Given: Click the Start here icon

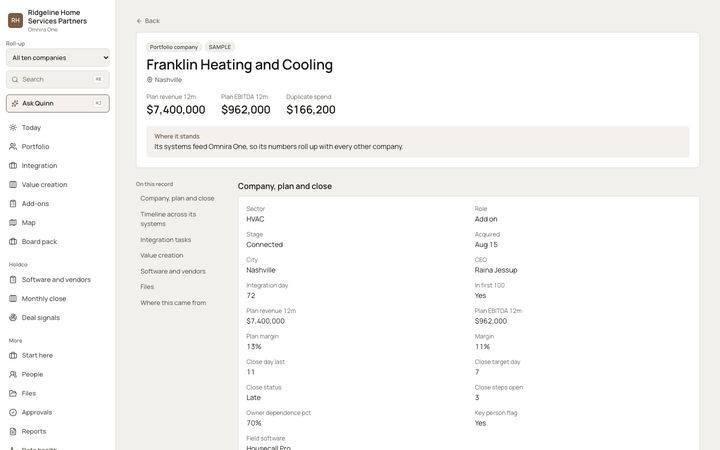Looking at the screenshot, I should tap(13, 355).
